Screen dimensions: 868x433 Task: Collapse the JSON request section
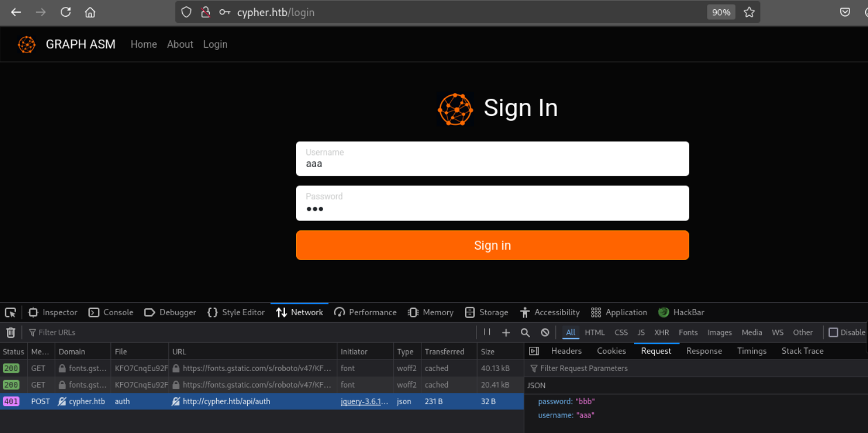pos(536,385)
